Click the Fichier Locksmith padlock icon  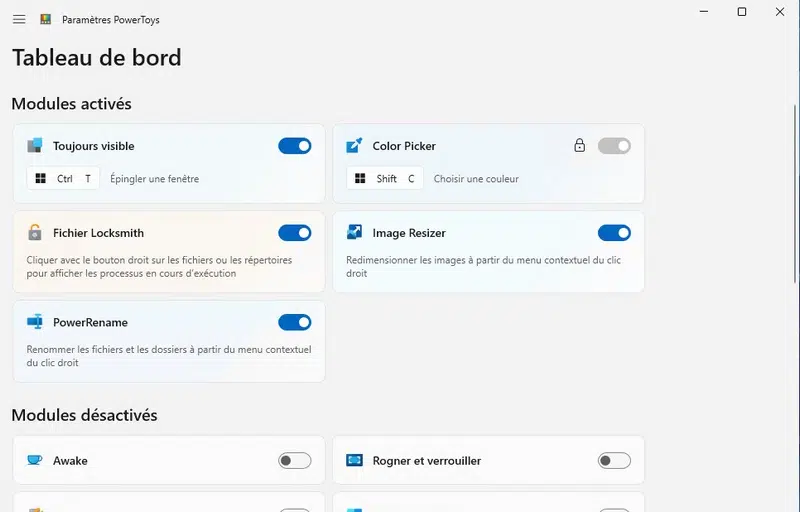click(35, 233)
